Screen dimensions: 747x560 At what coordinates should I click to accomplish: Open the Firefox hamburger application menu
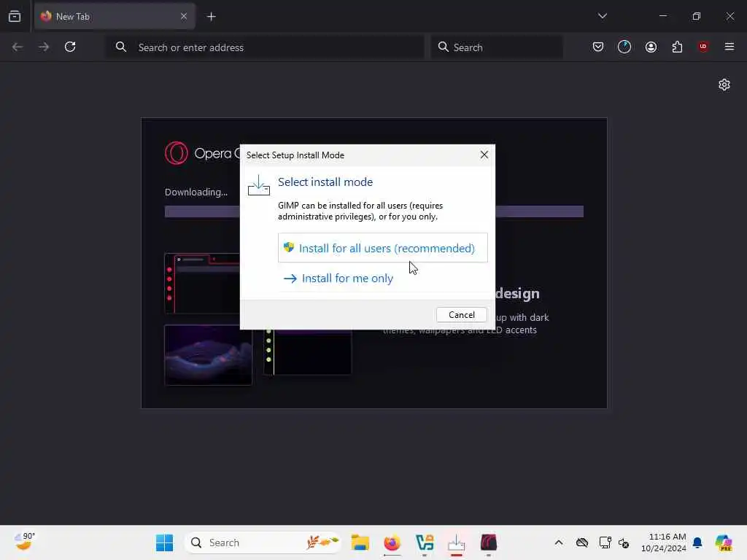(729, 47)
